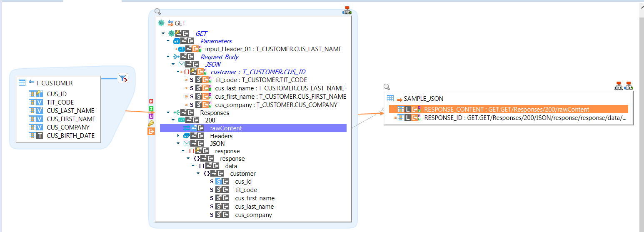The width and height of the screenshot is (644, 232).
Task: Click the INT badge above the GET box
Action: pos(347,10)
